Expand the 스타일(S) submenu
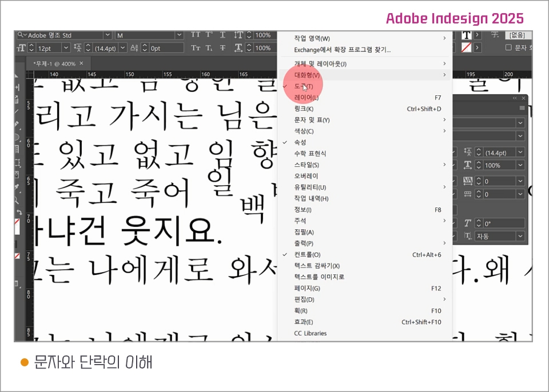 [364, 165]
